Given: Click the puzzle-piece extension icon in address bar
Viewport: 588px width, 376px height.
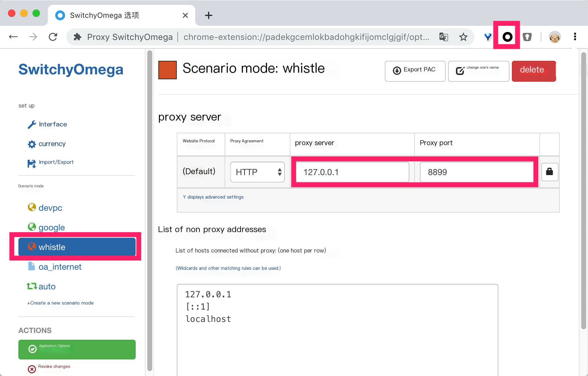Looking at the screenshot, I should coord(78,37).
